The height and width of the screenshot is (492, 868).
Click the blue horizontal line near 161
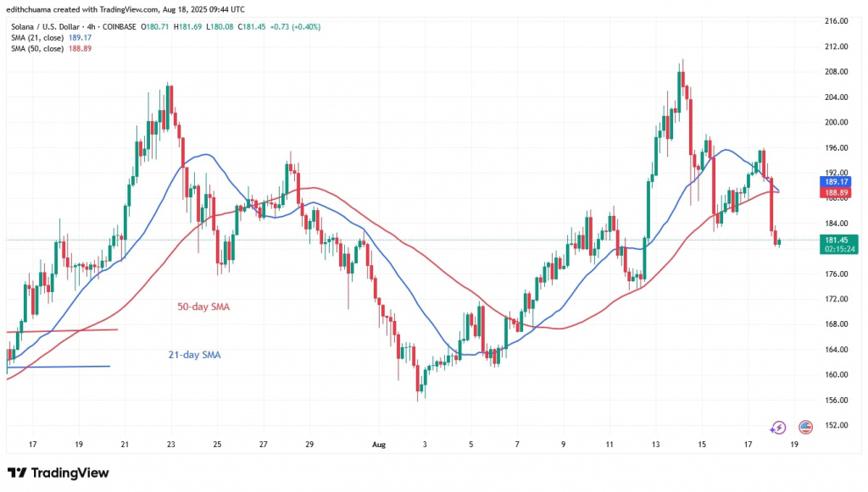[x=58, y=366]
